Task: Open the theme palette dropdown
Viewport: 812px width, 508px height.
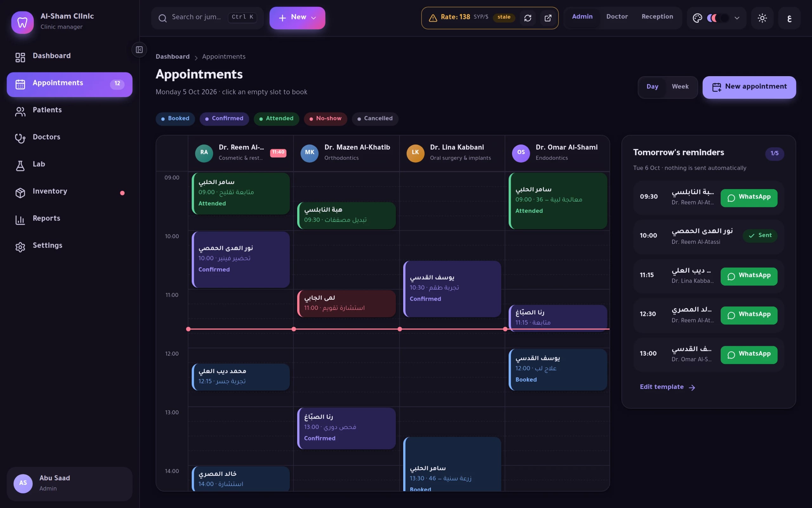Action: (717, 18)
